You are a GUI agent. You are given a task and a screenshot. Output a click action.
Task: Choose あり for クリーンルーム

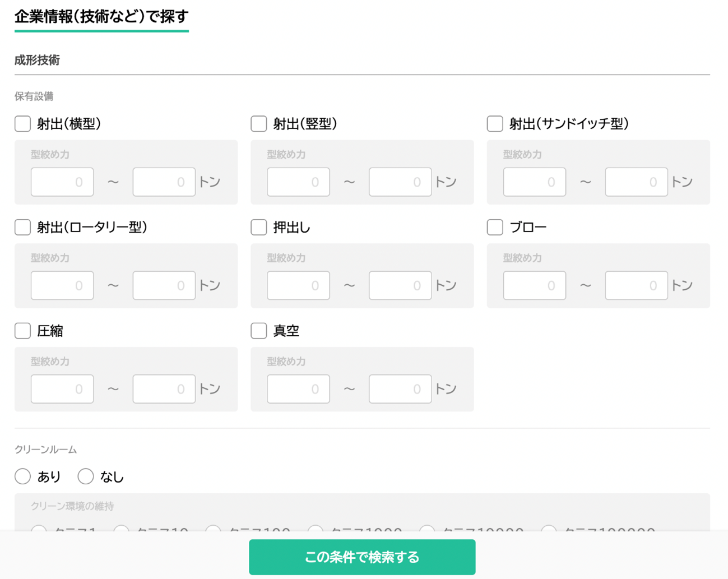tap(22, 476)
